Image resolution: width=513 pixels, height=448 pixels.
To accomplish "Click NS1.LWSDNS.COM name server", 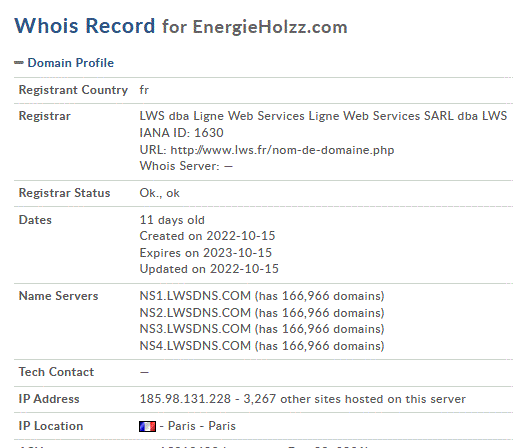I will 195,296.
